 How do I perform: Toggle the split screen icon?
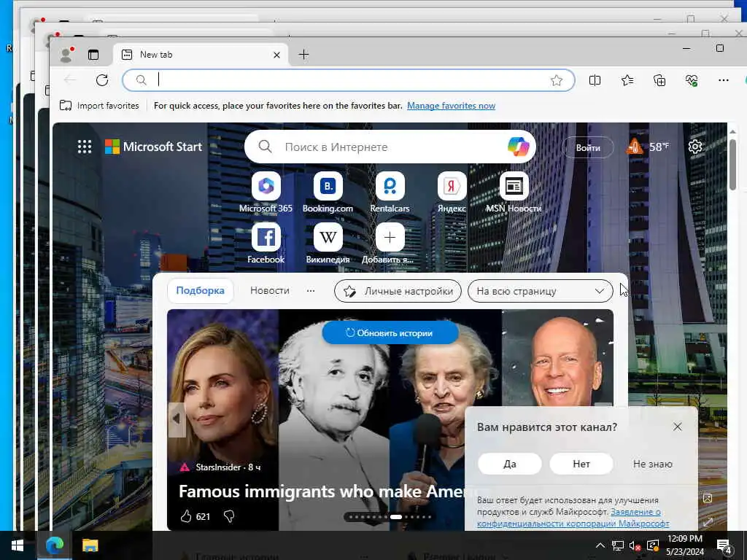click(x=595, y=80)
